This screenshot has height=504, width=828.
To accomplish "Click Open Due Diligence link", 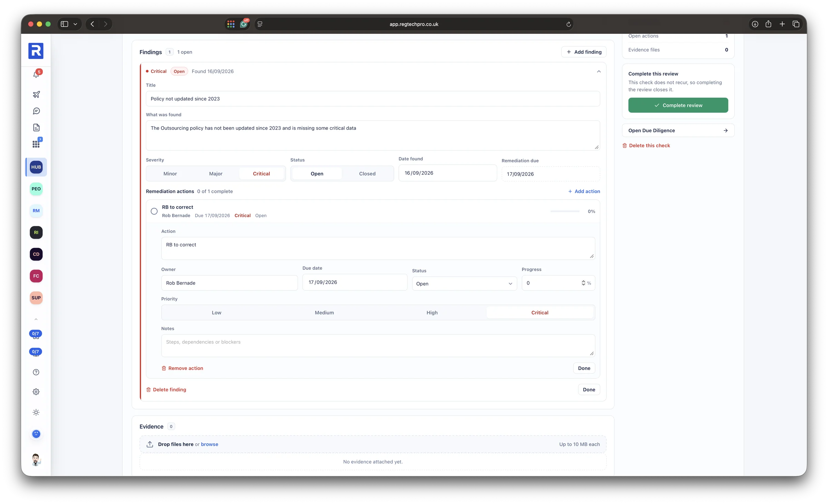I will coord(678,130).
